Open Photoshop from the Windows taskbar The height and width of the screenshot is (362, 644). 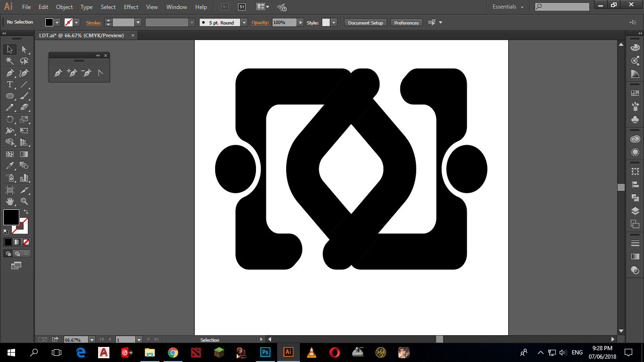265,352
